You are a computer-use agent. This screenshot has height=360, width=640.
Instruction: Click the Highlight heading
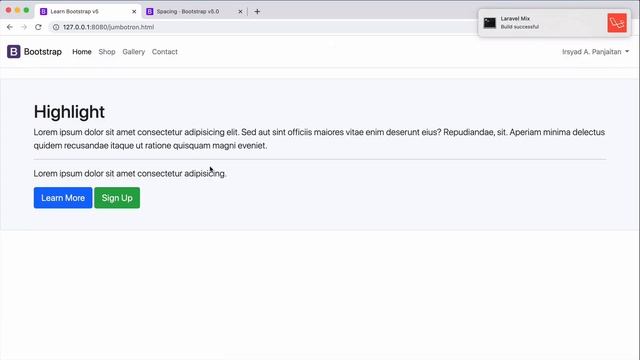pos(69,112)
